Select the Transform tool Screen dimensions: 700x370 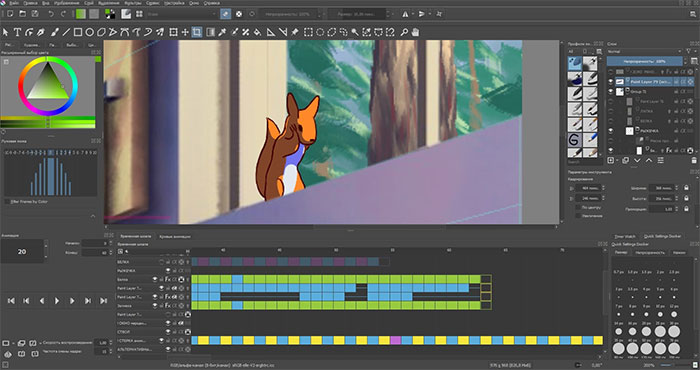(x=173, y=32)
